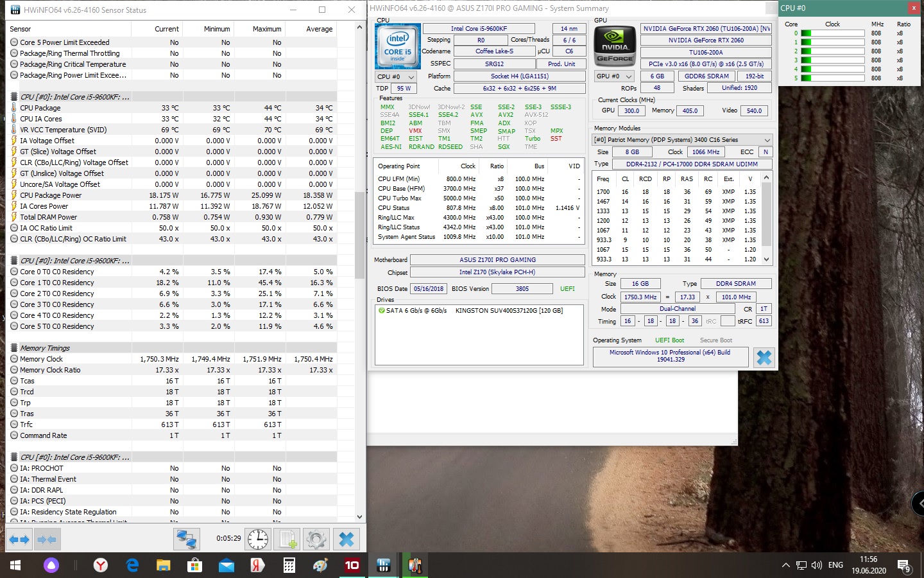This screenshot has width=924, height=578.
Task: Select the Total DRAM Power sensor row
Action: (x=171, y=217)
